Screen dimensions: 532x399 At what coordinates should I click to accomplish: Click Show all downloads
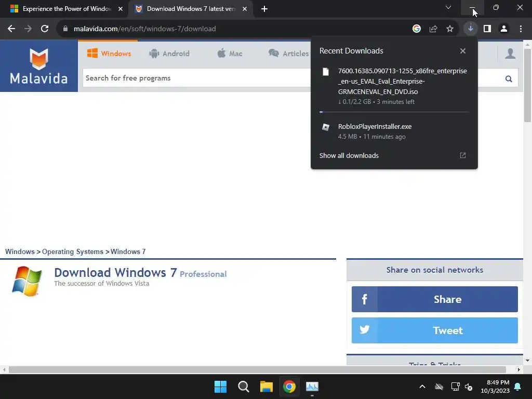pos(349,155)
